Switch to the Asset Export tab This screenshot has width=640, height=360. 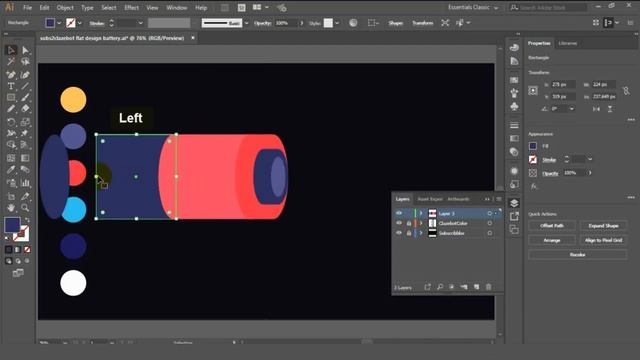click(x=430, y=199)
